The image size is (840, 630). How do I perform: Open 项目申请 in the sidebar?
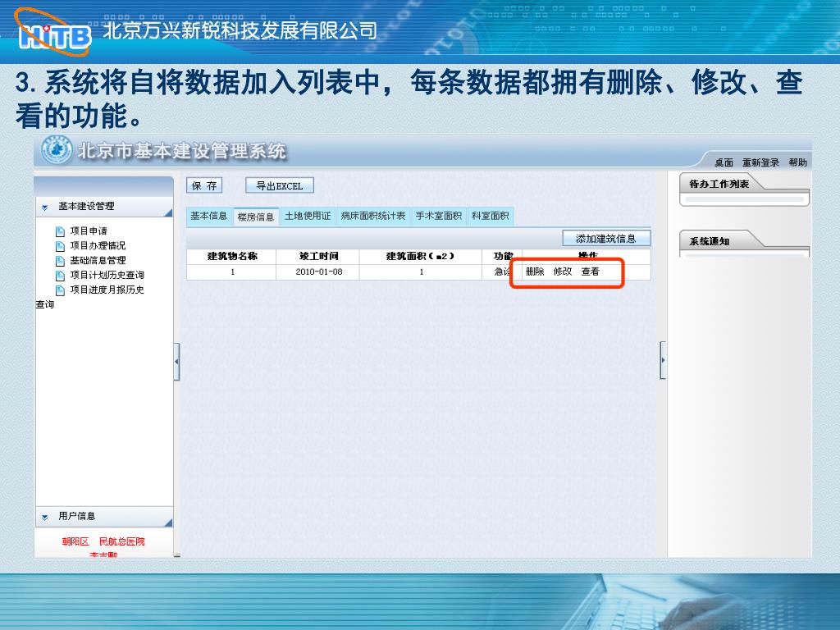point(89,231)
